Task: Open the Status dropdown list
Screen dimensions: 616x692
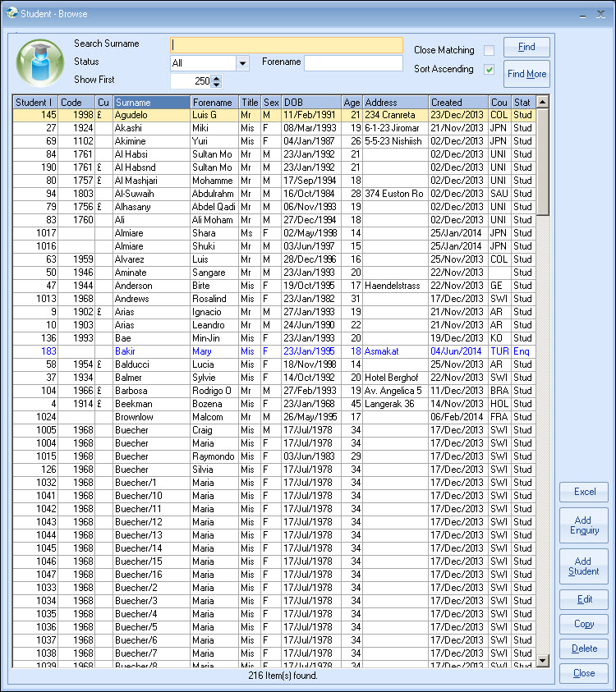Action: tap(242, 63)
